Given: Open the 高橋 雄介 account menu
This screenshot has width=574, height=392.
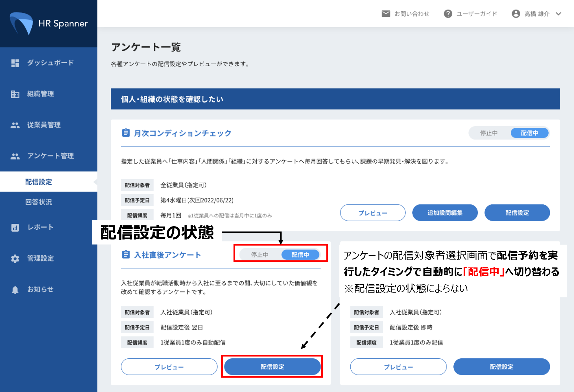Looking at the screenshot, I should [x=536, y=14].
